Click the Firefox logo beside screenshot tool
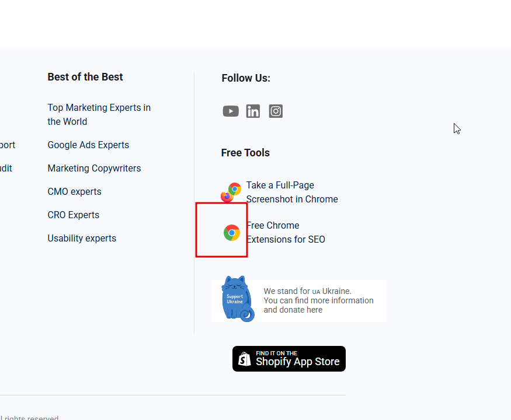The image size is (511, 420). coord(227,197)
